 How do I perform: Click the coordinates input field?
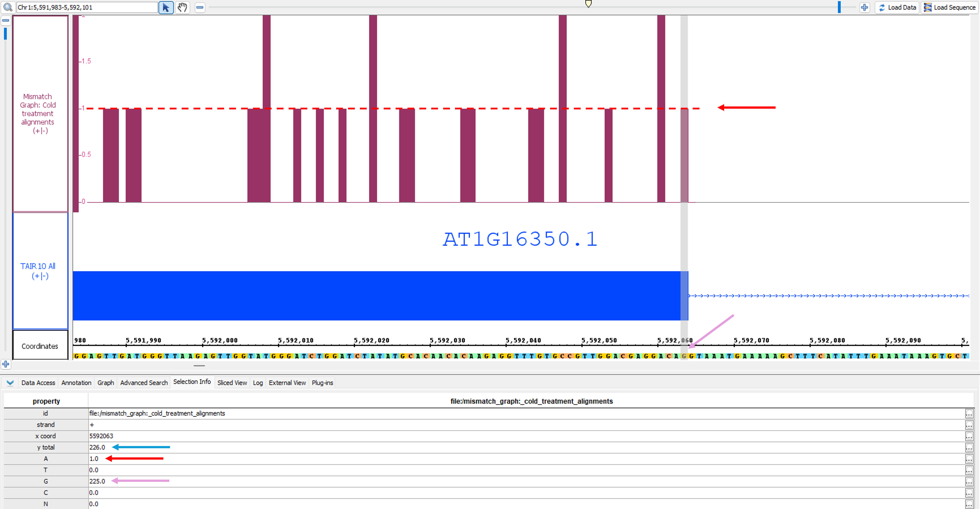click(x=87, y=7)
